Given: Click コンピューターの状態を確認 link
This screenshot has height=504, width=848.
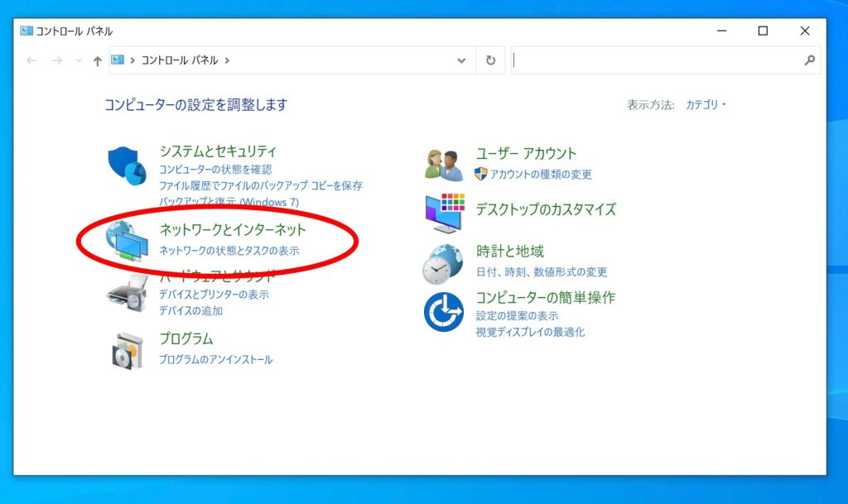Looking at the screenshot, I should tap(215, 170).
